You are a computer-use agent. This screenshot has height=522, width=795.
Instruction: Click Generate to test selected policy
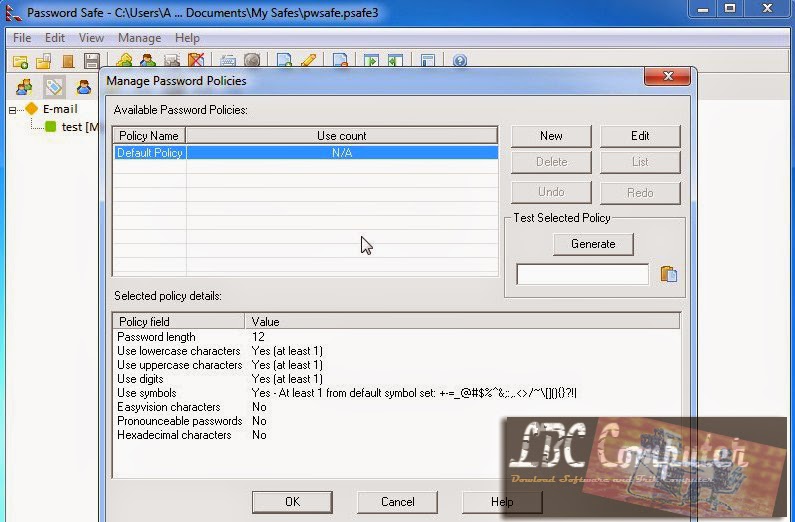tap(593, 244)
